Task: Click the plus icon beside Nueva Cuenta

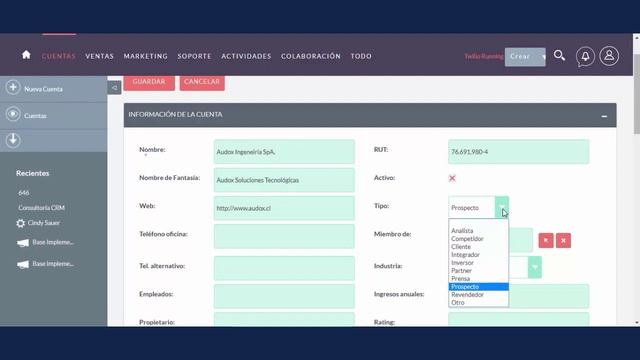Action: coord(13,87)
